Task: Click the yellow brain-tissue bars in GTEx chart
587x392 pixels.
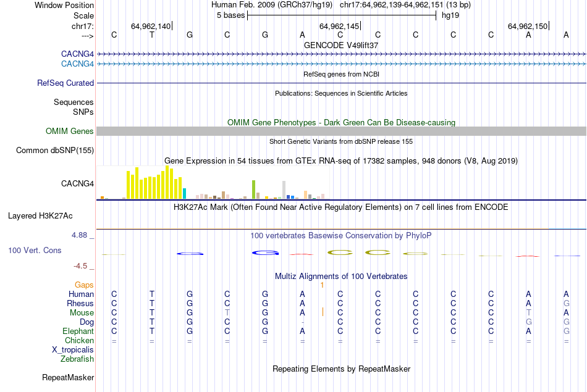Action: [x=154, y=183]
